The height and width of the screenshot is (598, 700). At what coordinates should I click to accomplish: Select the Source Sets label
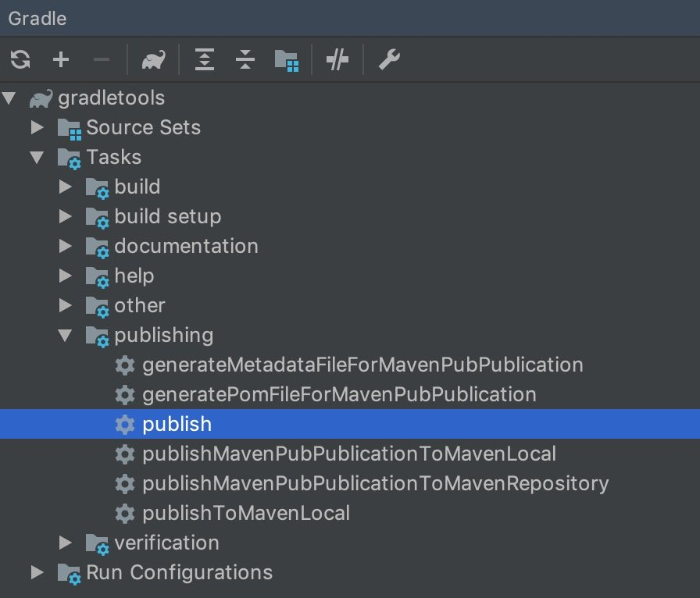click(143, 127)
